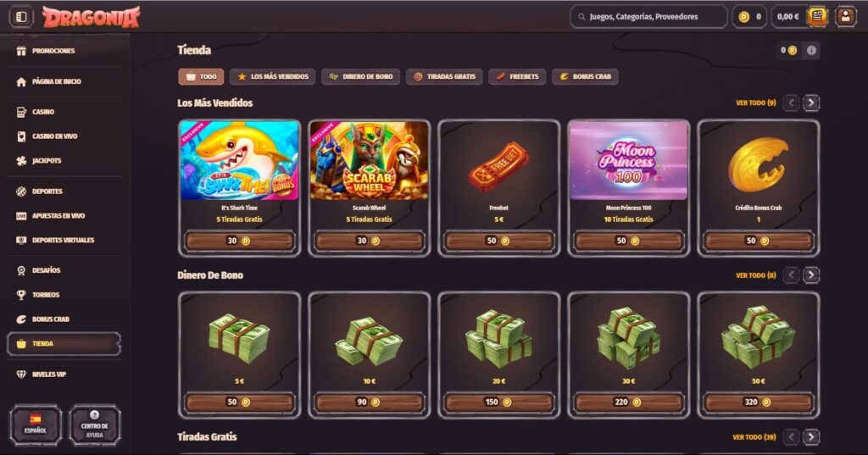Open the Promociones gift icon
This screenshot has height=455, width=868.
pos(21,51)
